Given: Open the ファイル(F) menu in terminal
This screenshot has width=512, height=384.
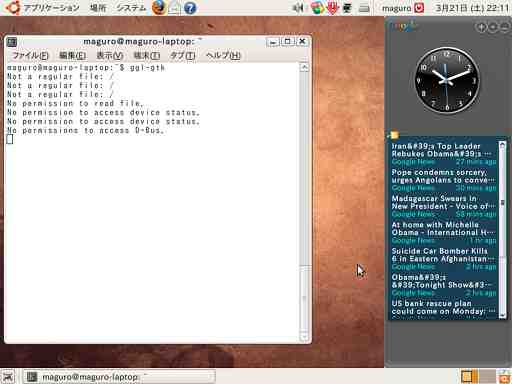Looking at the screenshot, I should coord(30,55).
